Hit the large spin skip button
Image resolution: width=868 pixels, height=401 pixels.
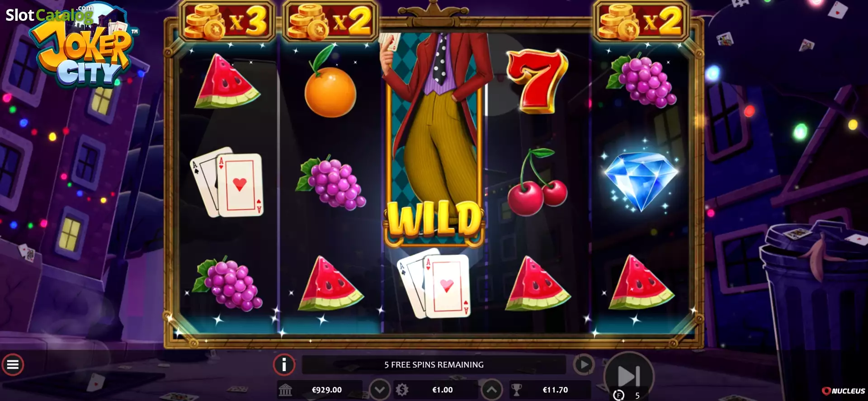[629, 375]
